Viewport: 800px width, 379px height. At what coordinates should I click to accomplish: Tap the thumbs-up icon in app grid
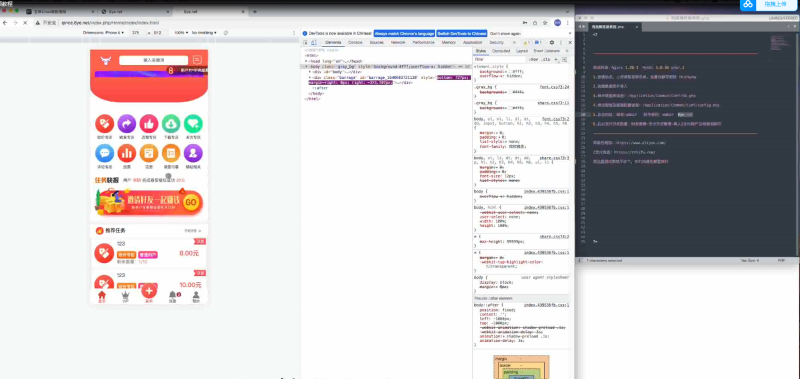[149, 124]
